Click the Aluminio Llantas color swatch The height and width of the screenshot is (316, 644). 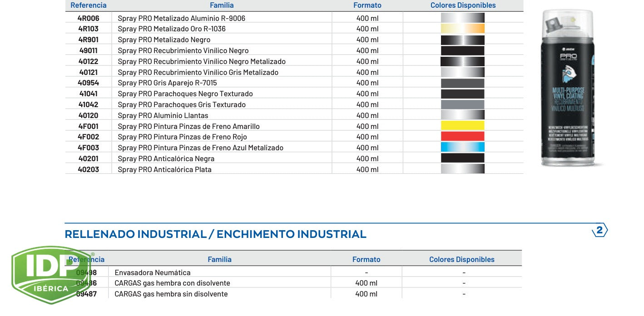pos(462,115)
